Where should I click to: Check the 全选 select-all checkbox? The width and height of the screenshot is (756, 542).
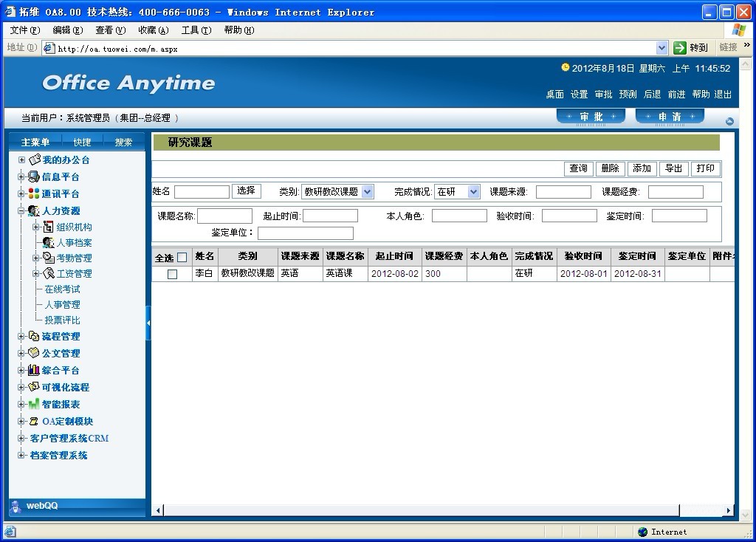pyautogui.click(x=182, y=258)
